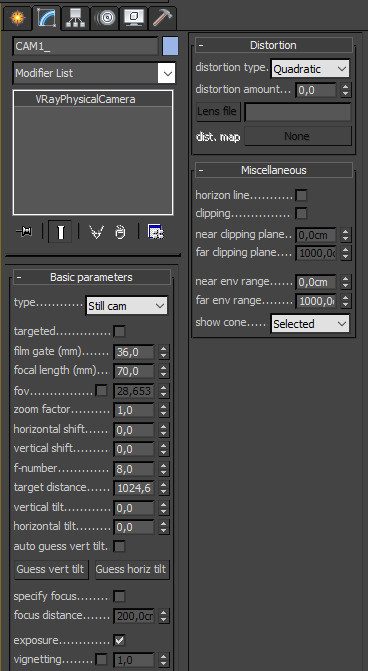Adjust fov spinner arrows
This screenshot has height=671, width=368.
click(x=163, y=391)
